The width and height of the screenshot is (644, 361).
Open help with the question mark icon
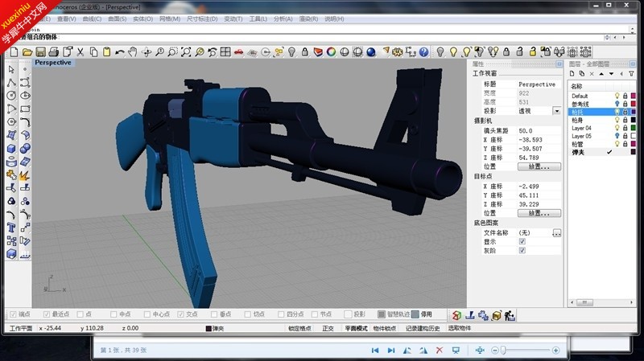pyautogui.click(x=424, y=52)
